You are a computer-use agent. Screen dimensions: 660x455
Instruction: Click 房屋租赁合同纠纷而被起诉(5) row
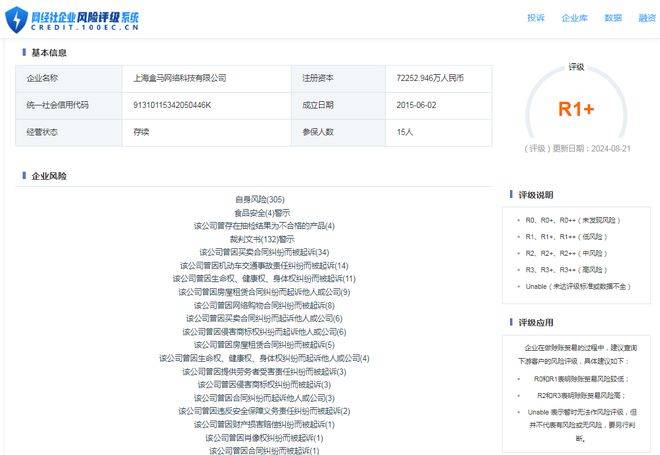pos(264,345)
